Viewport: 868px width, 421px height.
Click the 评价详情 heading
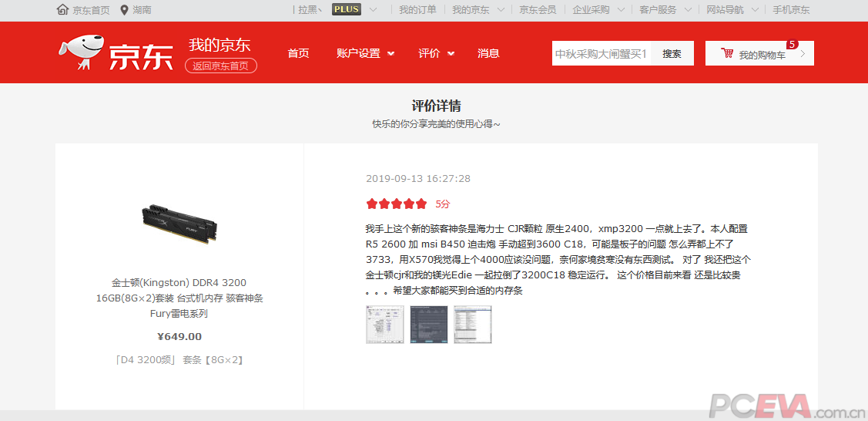436,105
